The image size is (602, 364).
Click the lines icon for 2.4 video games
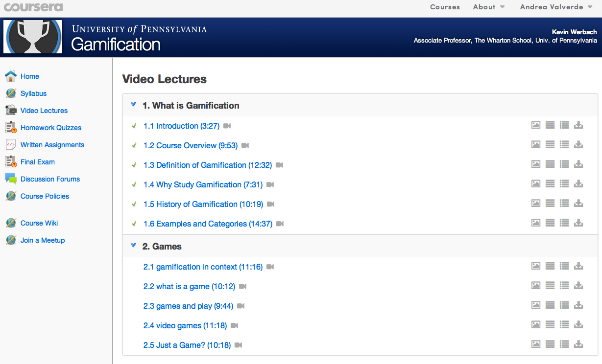[550, 325]
